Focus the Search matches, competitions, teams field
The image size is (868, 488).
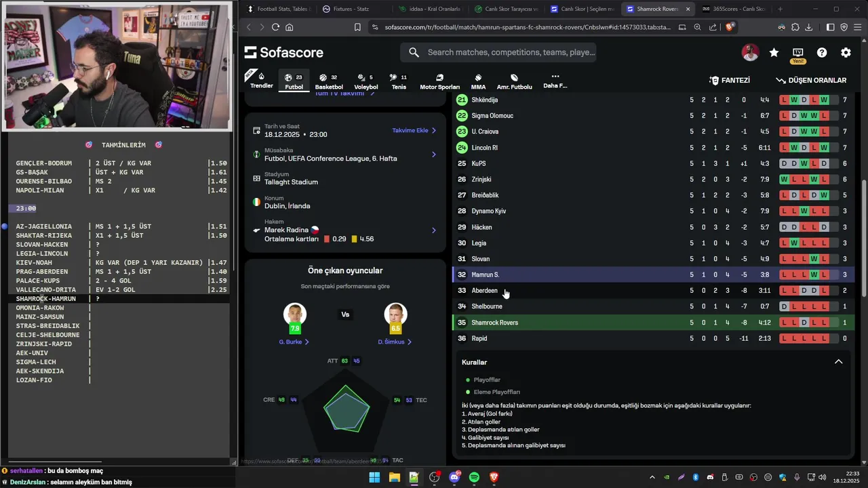click(x=498, y=52)
